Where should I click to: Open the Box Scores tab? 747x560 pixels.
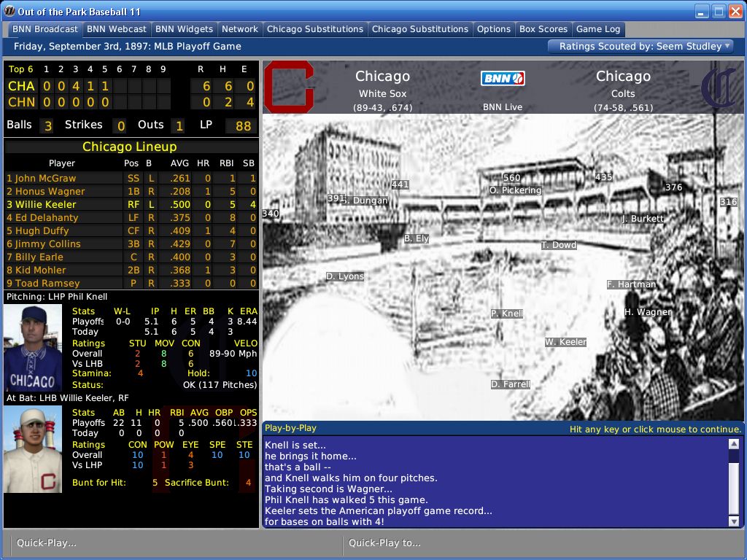click(543, 29)
